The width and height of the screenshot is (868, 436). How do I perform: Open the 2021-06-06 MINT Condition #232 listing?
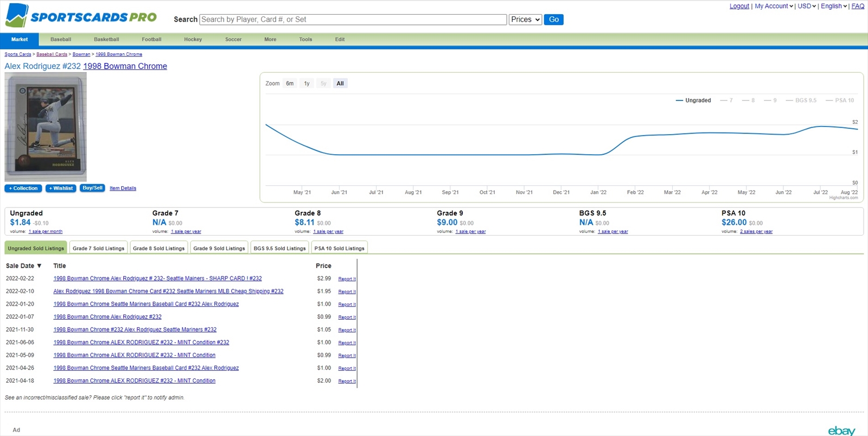point(141,343)
